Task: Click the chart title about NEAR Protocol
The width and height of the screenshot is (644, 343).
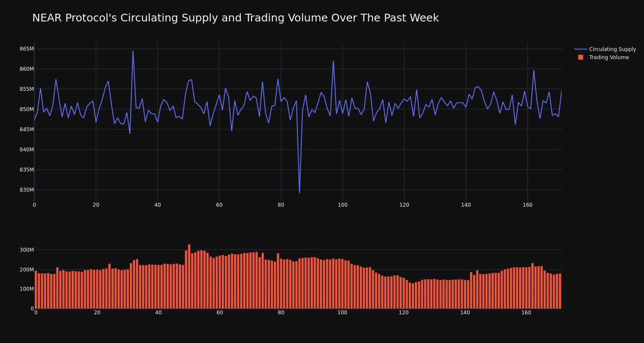Action: pyautogui.click(x=235, y=18)
